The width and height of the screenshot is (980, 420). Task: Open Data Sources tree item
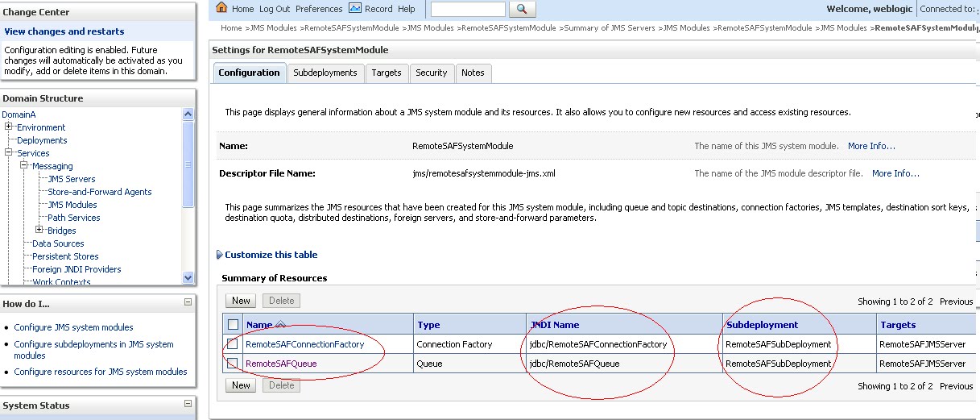[58, 243]
